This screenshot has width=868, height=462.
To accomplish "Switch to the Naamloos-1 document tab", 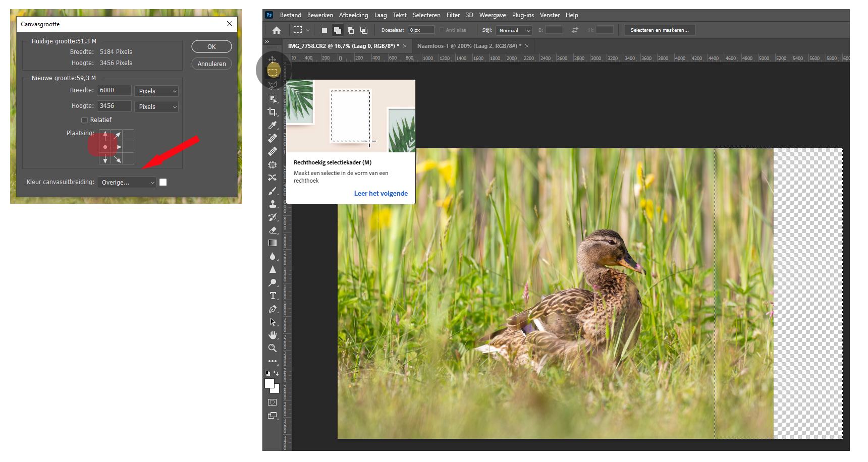I will [469, 46].
